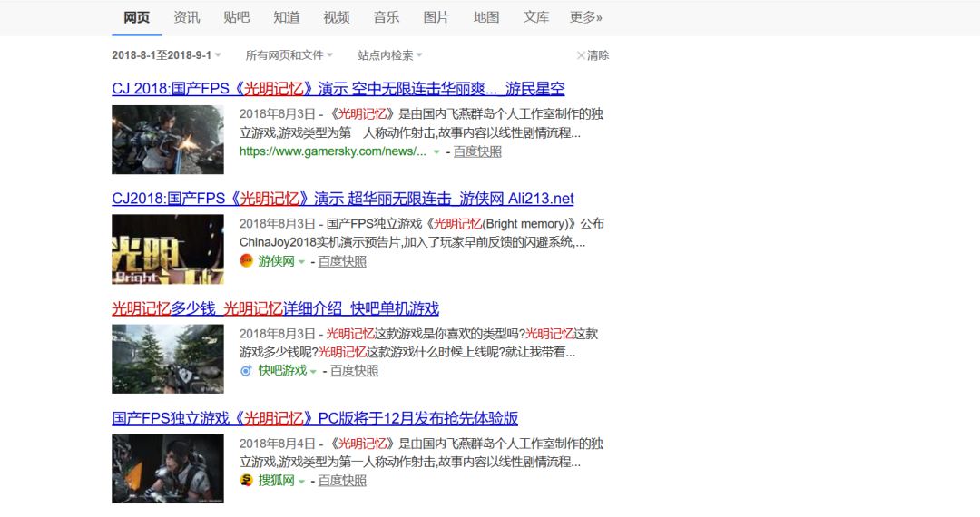Open the 游侠网 source link
The image size is (980, 517).
coord(276,261)
